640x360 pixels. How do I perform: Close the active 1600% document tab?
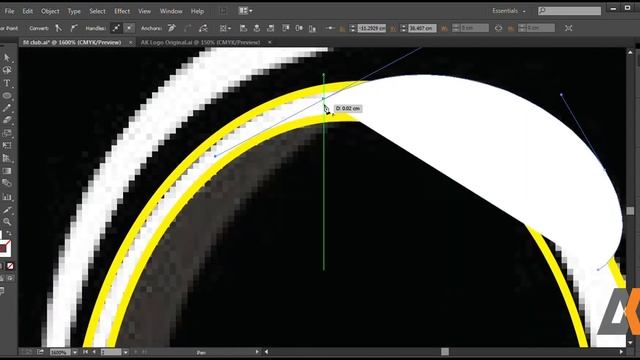click(x=131, y=42)
